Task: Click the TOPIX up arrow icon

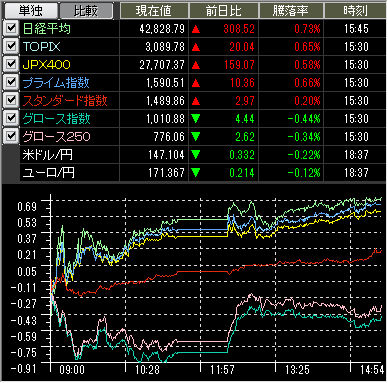Action: [196, 47]
